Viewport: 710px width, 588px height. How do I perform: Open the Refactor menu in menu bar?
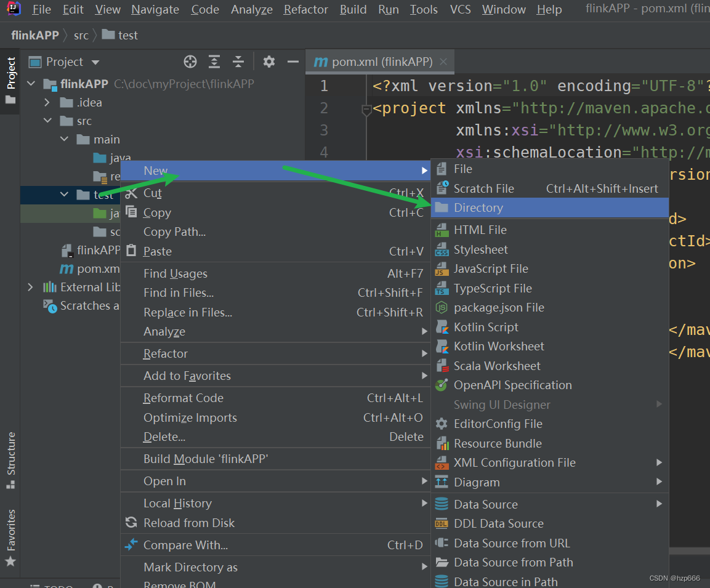[x=305, y=10]
